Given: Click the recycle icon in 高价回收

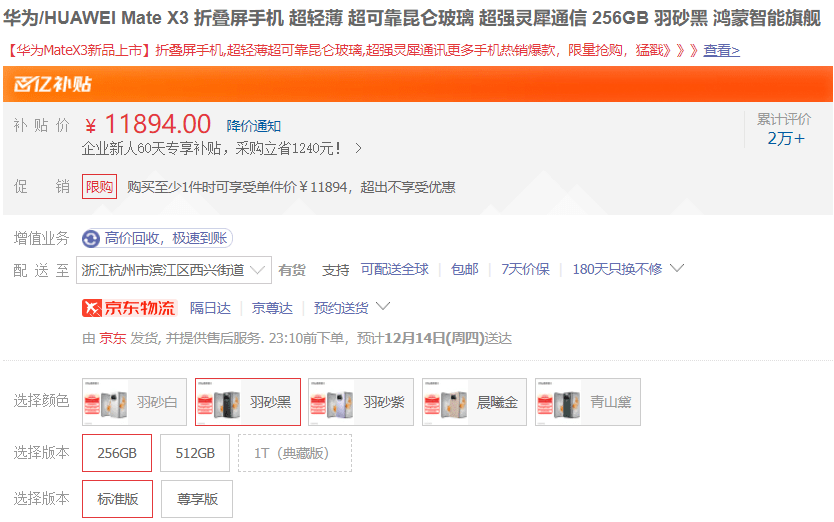Looking at the screenshot, I should click(x=91, y=238).
